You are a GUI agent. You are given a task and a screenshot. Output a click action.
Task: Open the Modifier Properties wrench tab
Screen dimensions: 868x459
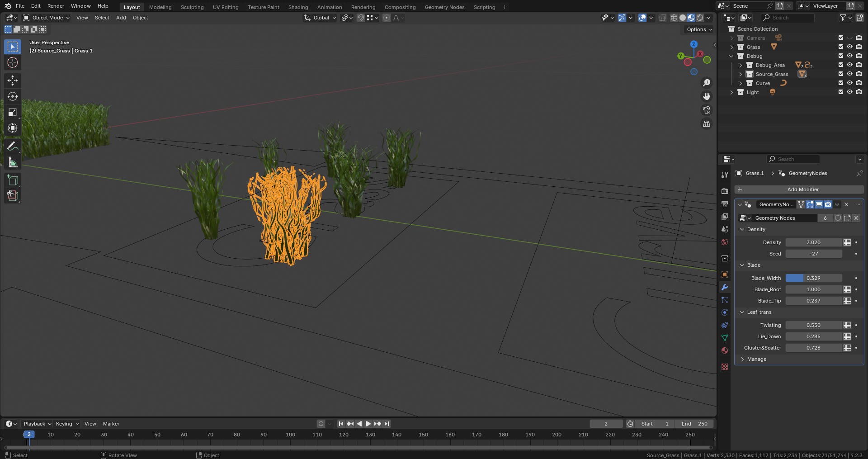pos(725,287)
